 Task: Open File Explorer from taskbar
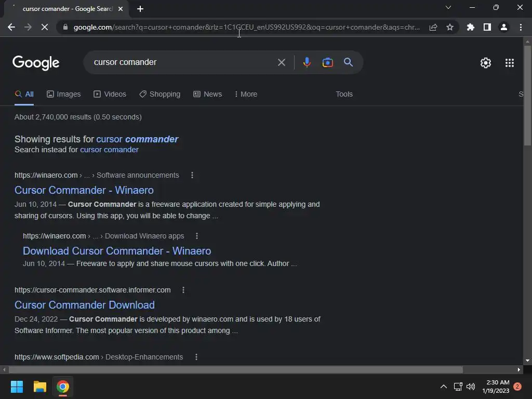point(39,387)
